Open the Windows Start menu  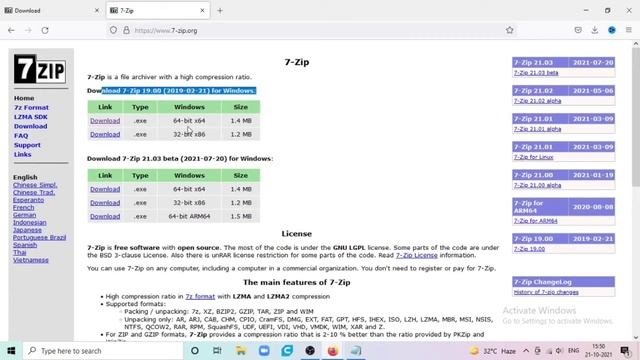(x=11, y=351)
